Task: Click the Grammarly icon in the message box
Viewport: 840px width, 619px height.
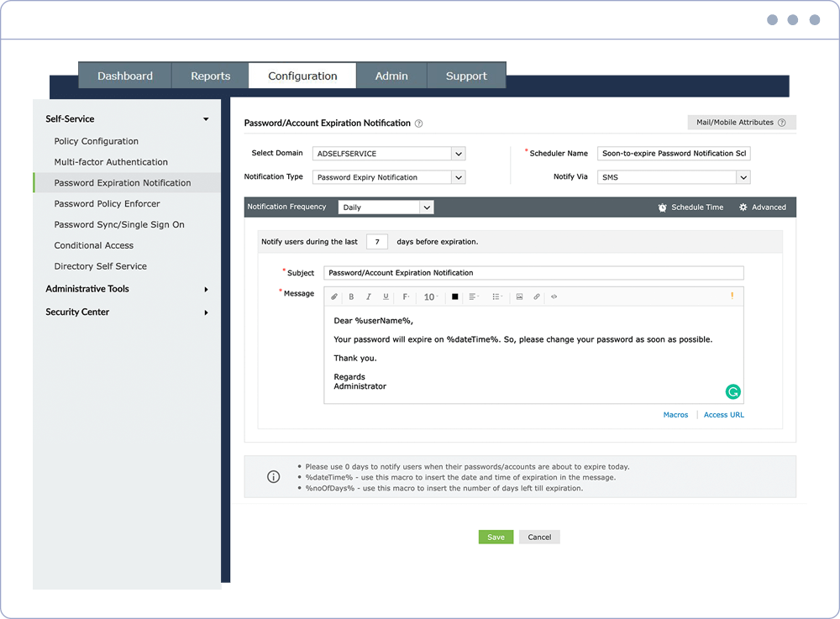Action: click(732, 392)
